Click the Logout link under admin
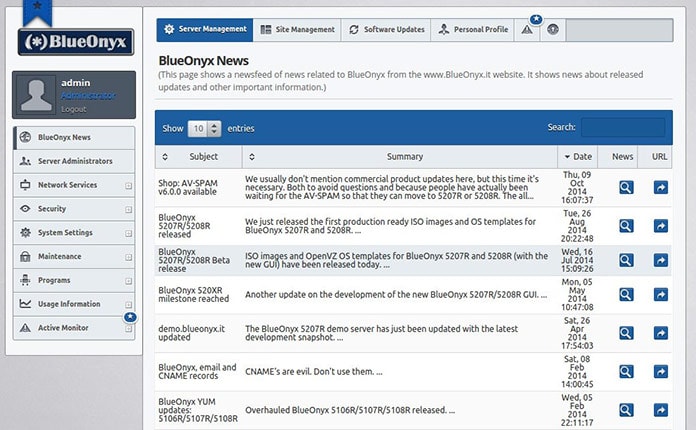This screenshot has width=696, height=430. click(74, 109)
